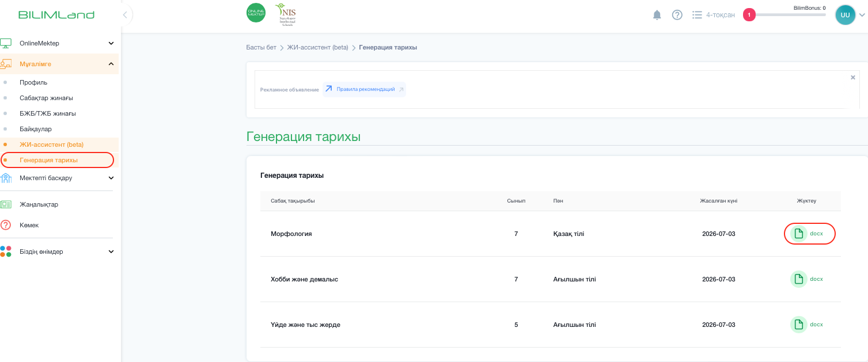Screen dimensions: 868x362
Task: Click the Мұғалімге teacher icon
Action: click(6, 64)
